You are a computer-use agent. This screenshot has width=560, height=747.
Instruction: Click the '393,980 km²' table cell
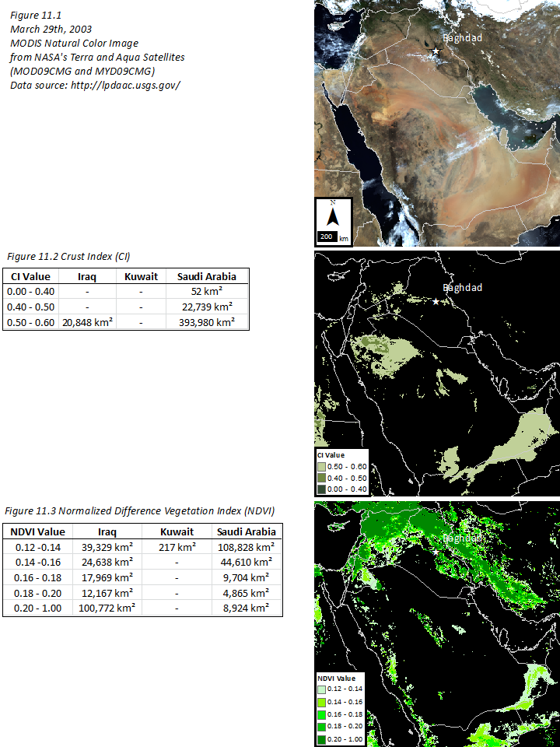207,322
